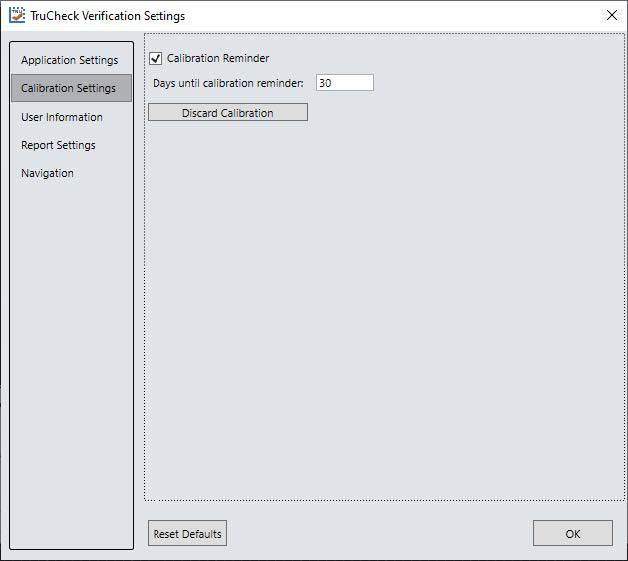The width and height of the screenshot is (628, 561).
Task: Click empty title bar area left of close
Action: point(400,16)
